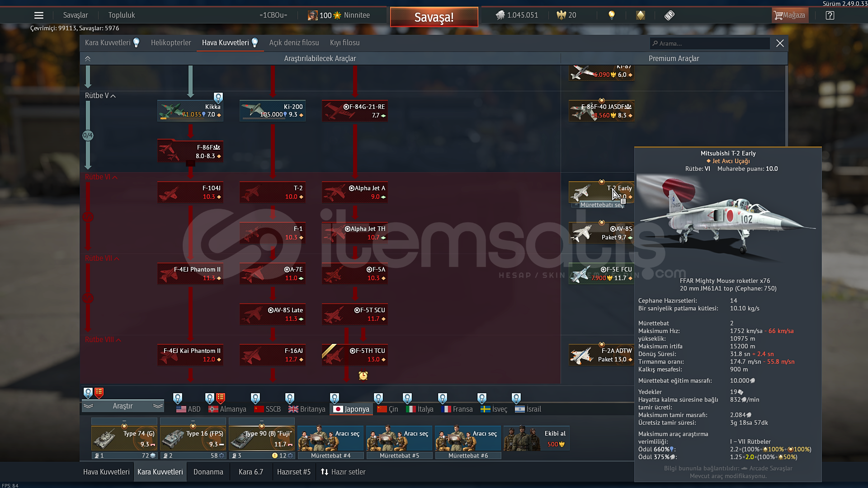Select F-5TH TCU aircraft
The image size is (868, 488).
(355, 355)
